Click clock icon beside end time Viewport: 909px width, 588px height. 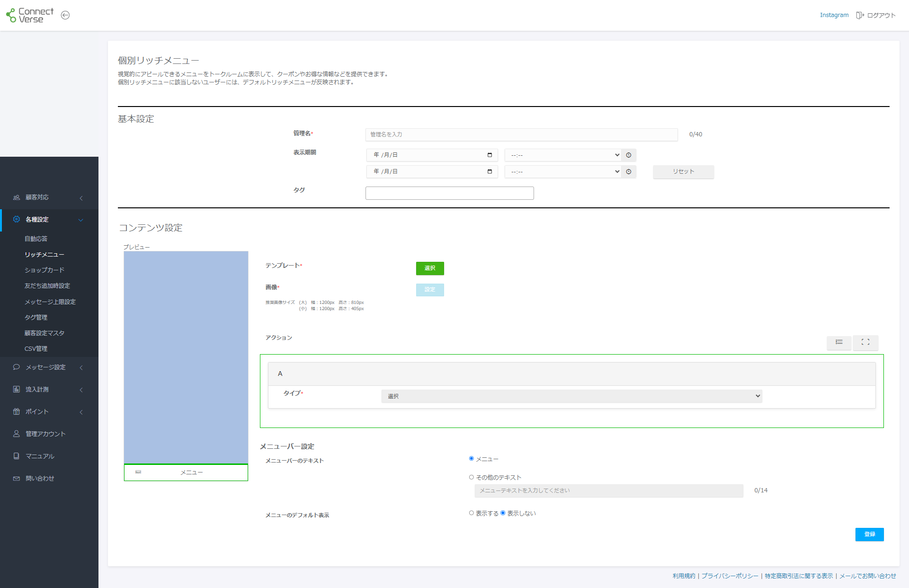point(629,171)
